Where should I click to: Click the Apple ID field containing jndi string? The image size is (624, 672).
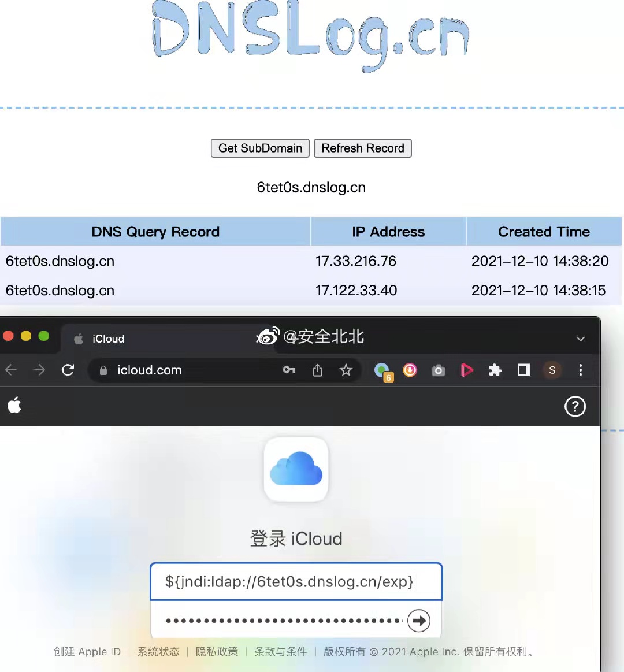click(296, 581)
